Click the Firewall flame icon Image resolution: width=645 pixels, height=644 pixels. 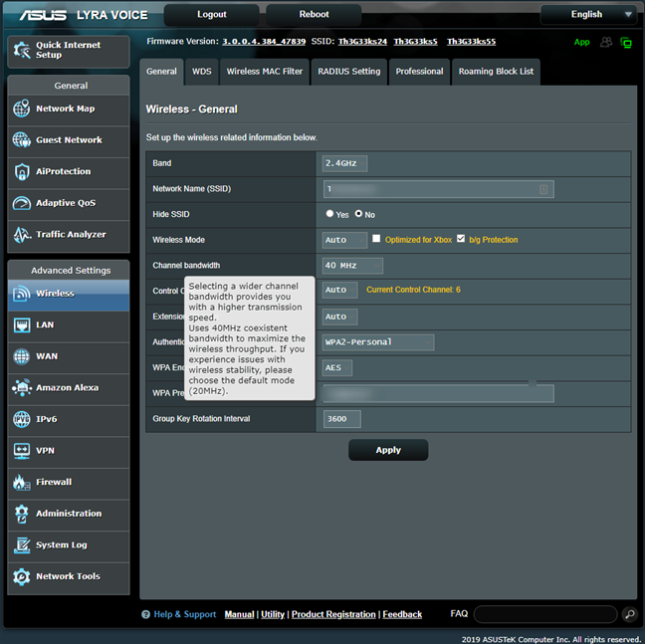point(21,482)
